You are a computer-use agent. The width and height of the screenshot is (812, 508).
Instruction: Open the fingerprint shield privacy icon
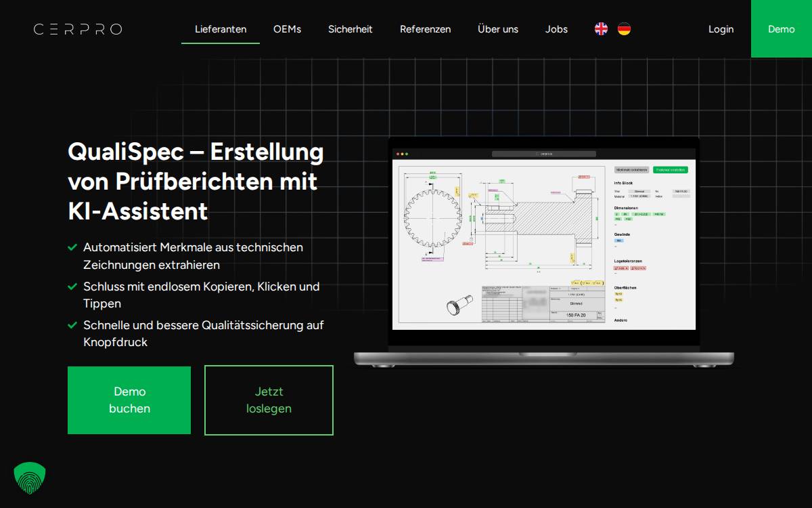(30, 478)
